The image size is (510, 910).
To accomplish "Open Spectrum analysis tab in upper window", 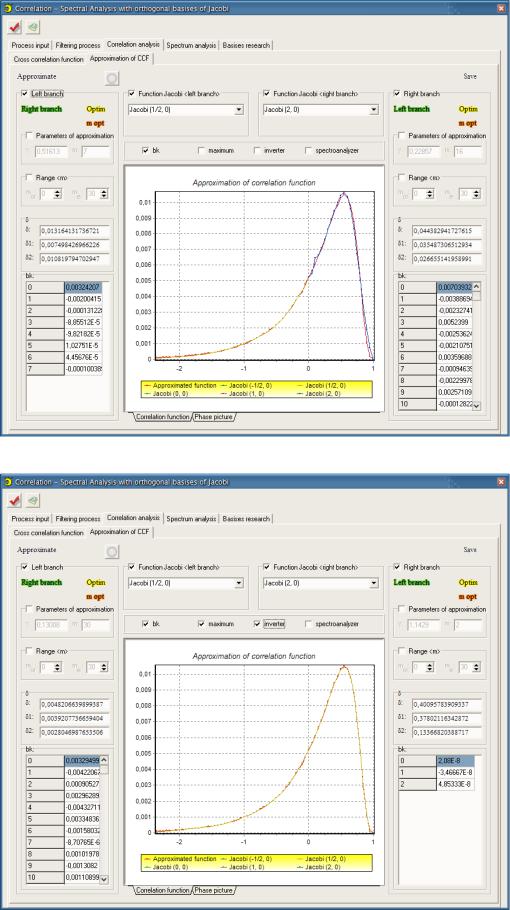I will [x=191, y=45].
